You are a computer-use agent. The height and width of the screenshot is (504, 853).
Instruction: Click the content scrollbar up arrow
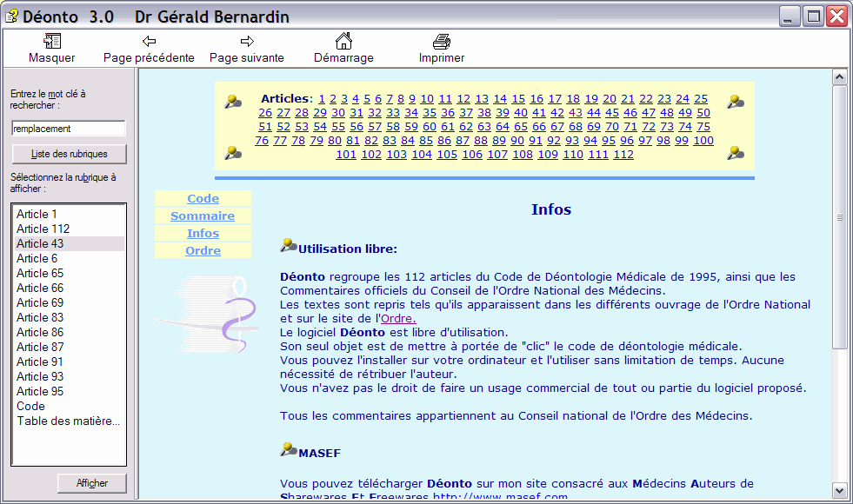pyautogui.click(x=839, y=77)
